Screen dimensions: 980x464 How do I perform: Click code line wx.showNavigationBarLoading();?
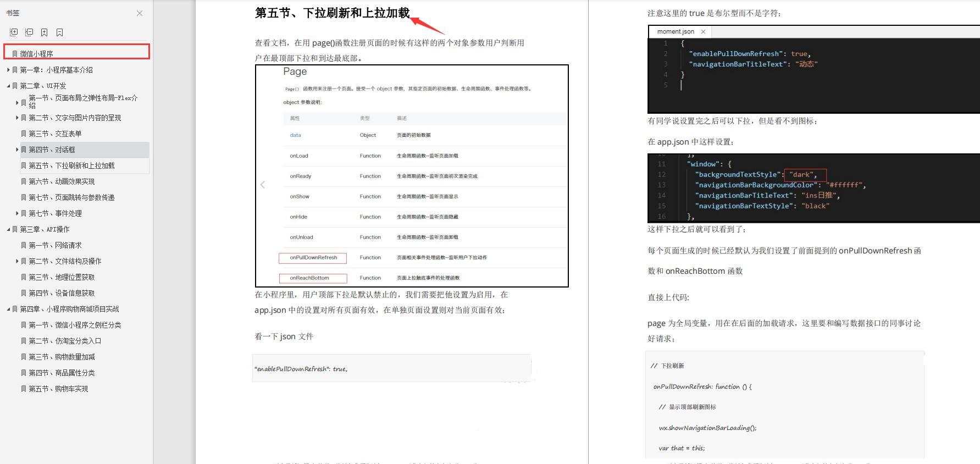point(708,428)
